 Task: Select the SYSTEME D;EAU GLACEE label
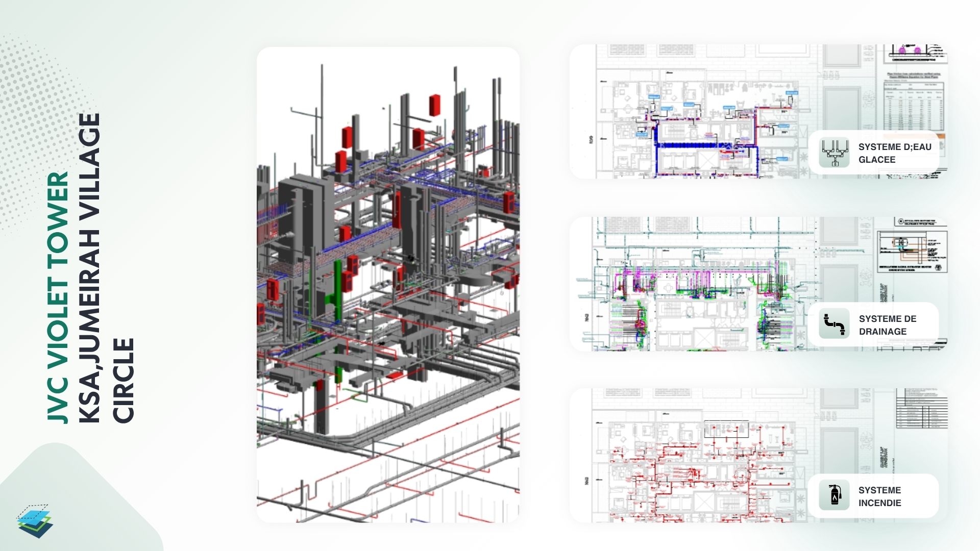[x=895, y=153]
